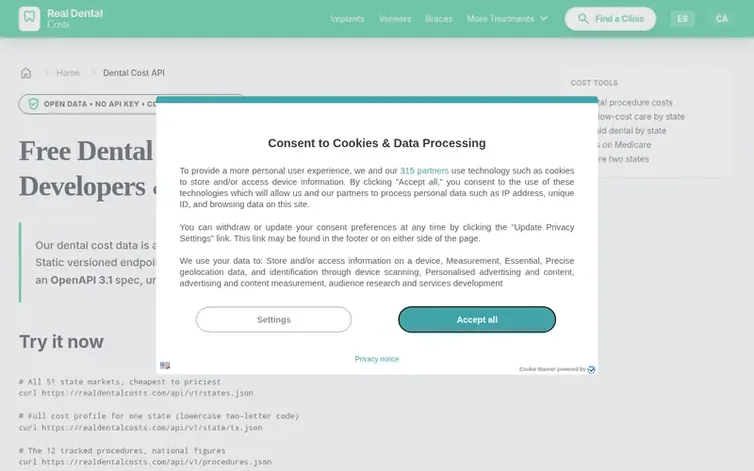Click Accept all in the cookie dialog
This screenshot has width=754, height=471.
477,319
